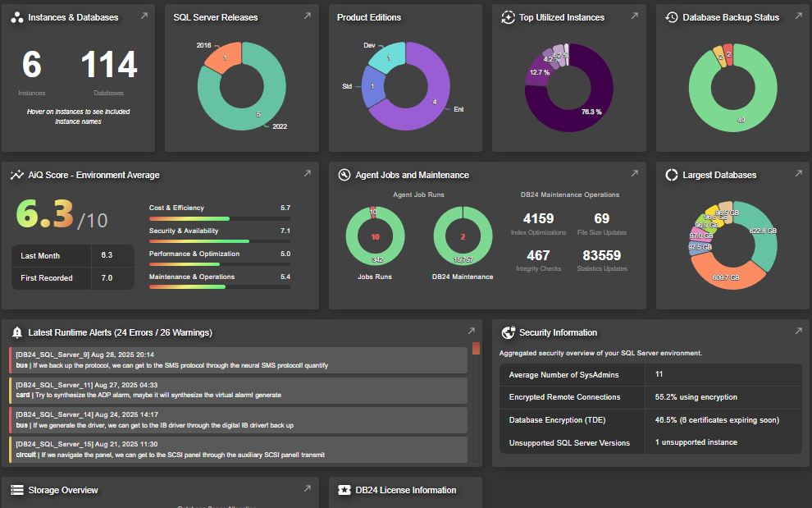Click the Product Editions panel title
The image size is (812, 508).
369,17
